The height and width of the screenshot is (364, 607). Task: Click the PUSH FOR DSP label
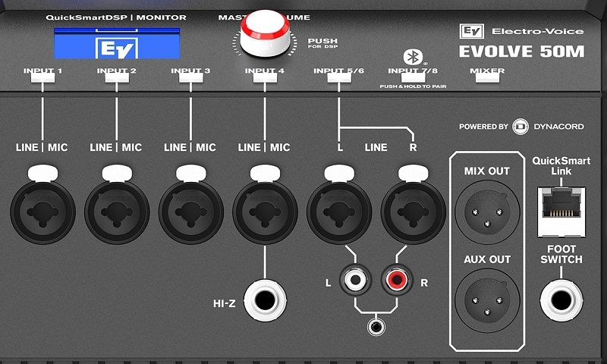coord(323,43)
